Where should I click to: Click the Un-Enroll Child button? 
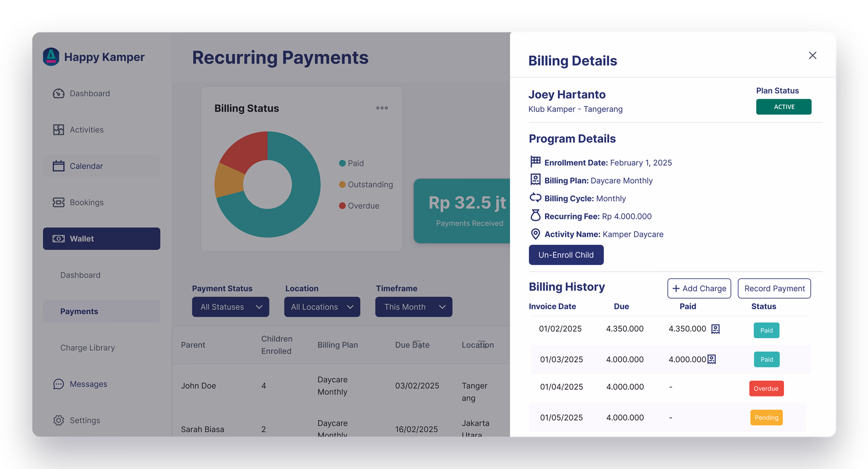pyautogui.click(x=566, y=255)
